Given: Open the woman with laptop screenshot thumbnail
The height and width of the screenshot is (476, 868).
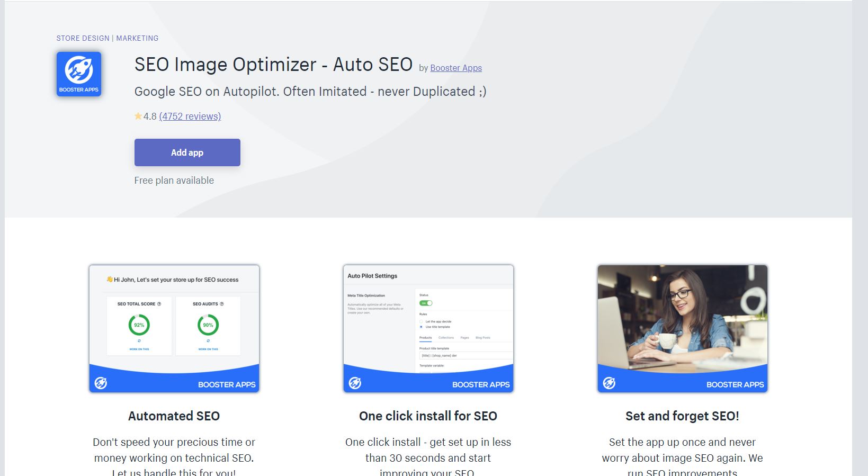Looking at the screenshot, I should (x=683, y=329).
